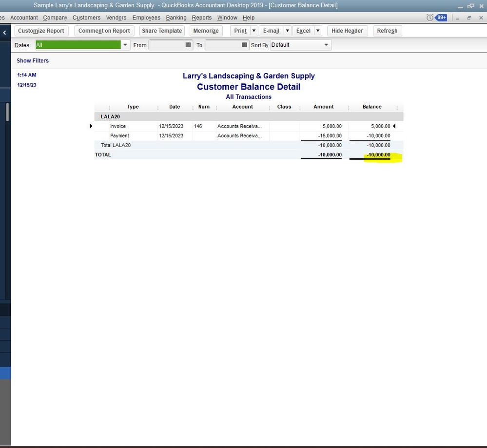Refresh the report
Image resolution: width=487 pixels, height=448 pixels.
click(387, 31)
